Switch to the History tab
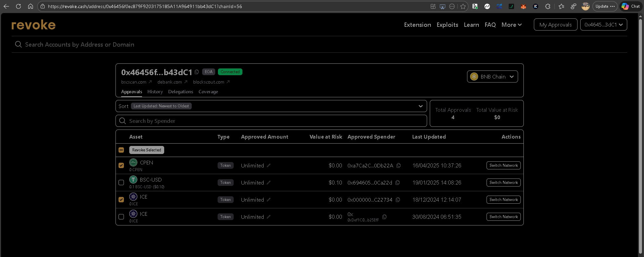The image size is (644, 257). click(155, 92)
